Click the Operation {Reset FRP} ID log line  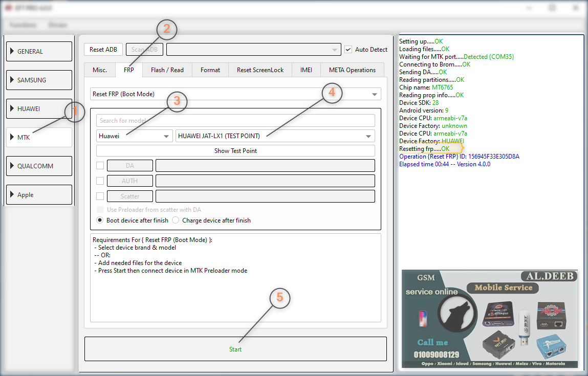pyautogui.click(x=459, y=157)
